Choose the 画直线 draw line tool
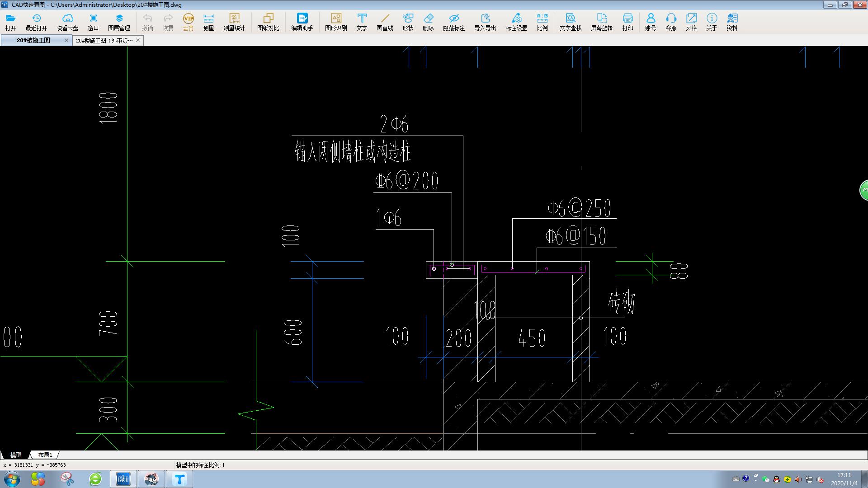The image size is (868, 488). pos(385,22)
